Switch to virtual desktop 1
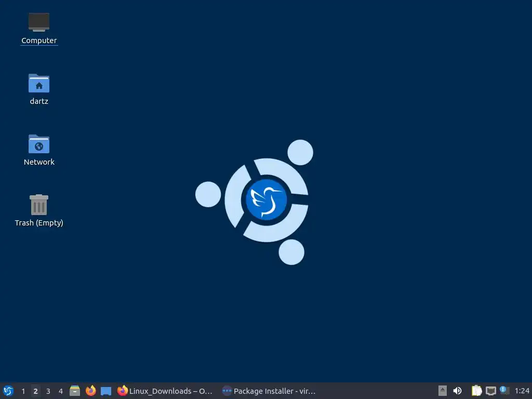The height and width of the screenshot is (399, 532). click(23, 391)
